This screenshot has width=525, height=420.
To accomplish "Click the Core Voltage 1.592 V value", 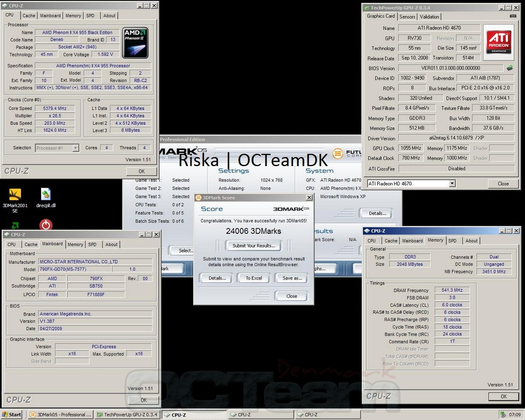I will pyautogui.click(x=105, y=54).
